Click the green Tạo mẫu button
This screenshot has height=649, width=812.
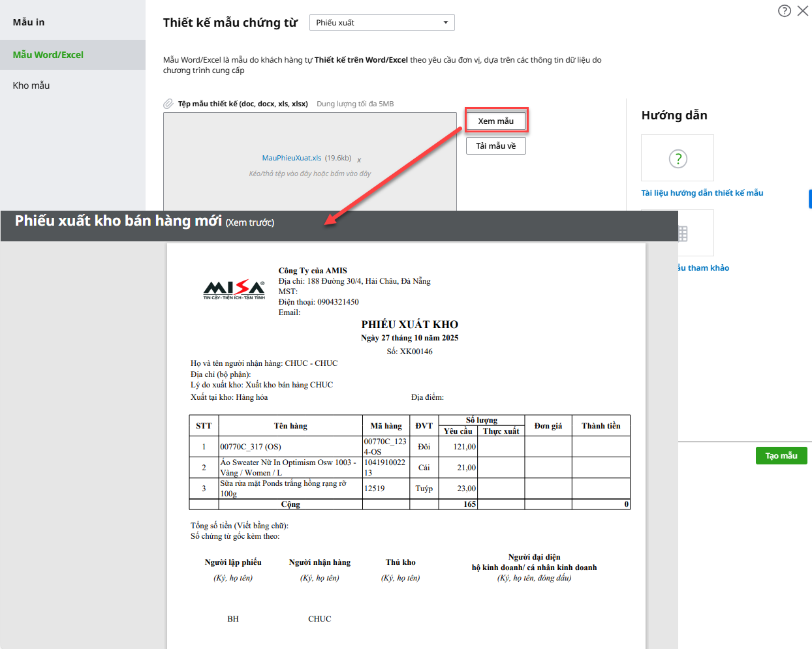pos(781,455)
